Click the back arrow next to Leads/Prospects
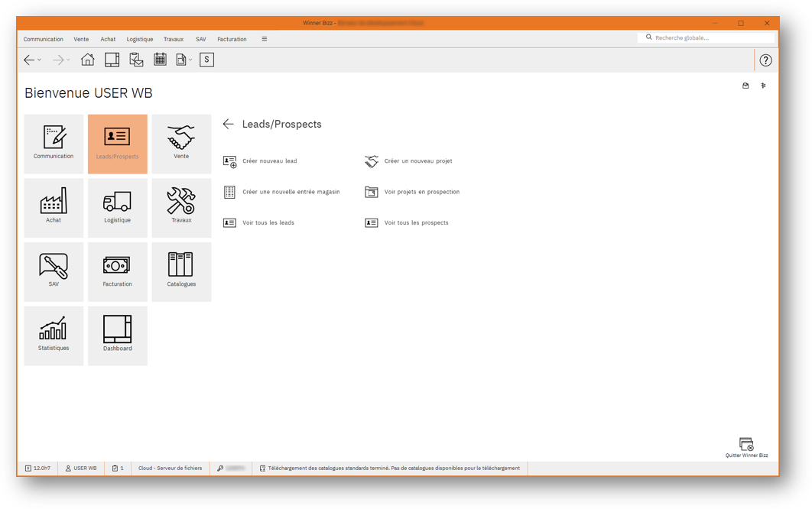 point(228,124)
